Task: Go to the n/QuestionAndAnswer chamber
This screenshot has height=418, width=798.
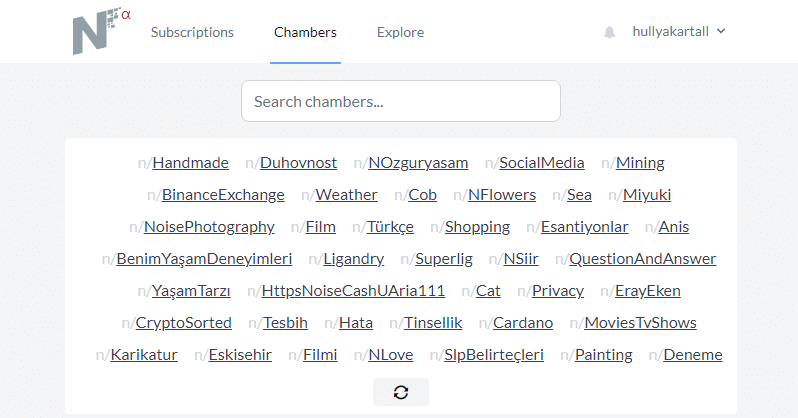Action: 635,259
